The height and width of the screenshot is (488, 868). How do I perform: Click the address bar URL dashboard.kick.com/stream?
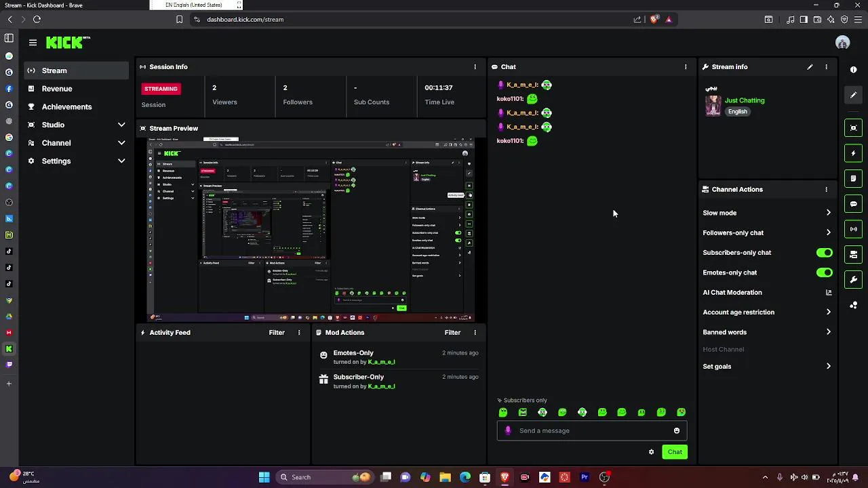245,20
